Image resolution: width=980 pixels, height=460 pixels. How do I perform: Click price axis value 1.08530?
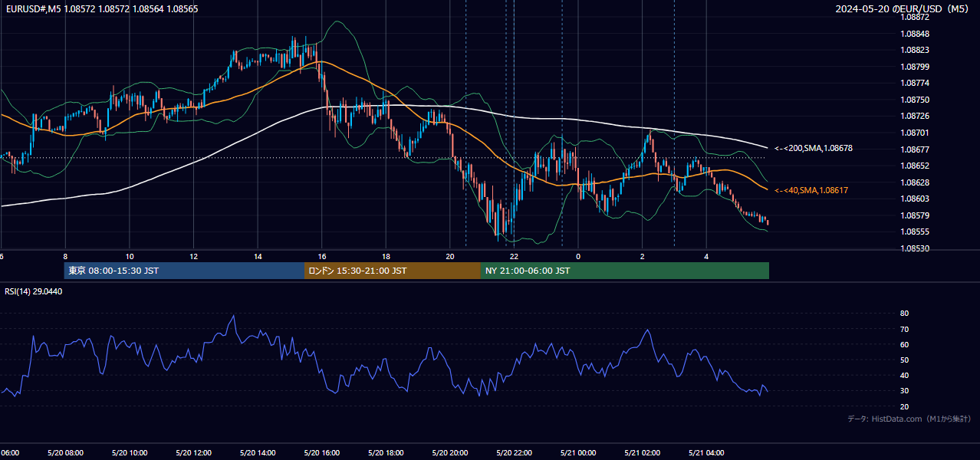(915, 248)
